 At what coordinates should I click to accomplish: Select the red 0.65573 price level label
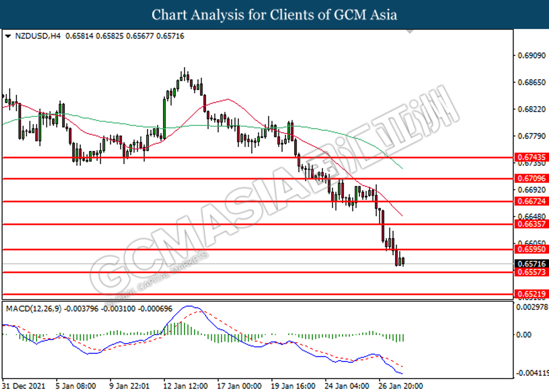click(x=531, y=272)
